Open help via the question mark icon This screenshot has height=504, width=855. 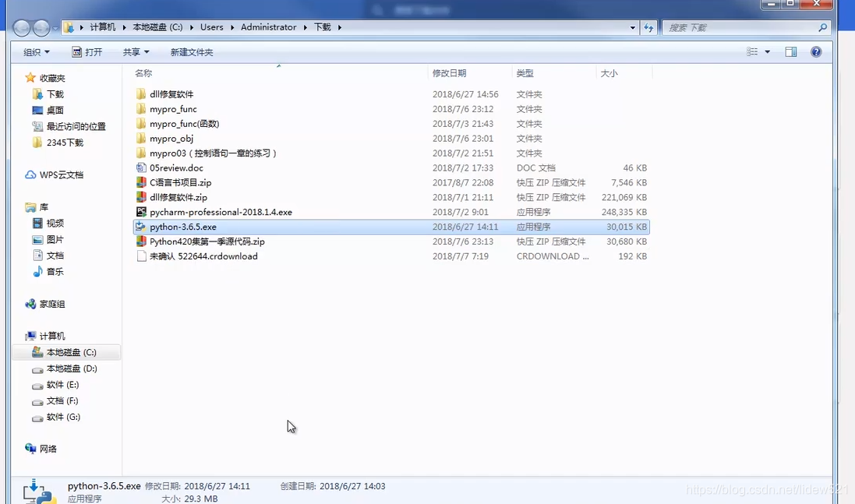816,51
